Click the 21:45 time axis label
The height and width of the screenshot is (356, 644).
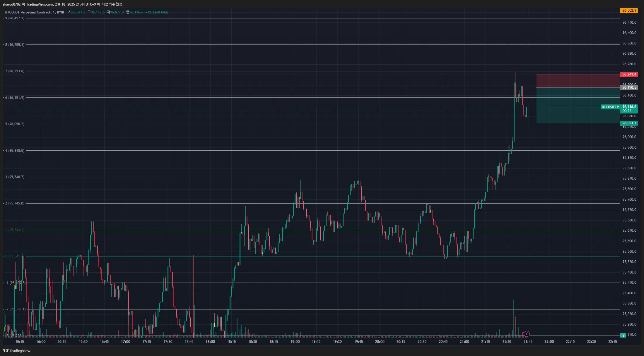pos(528,342)
